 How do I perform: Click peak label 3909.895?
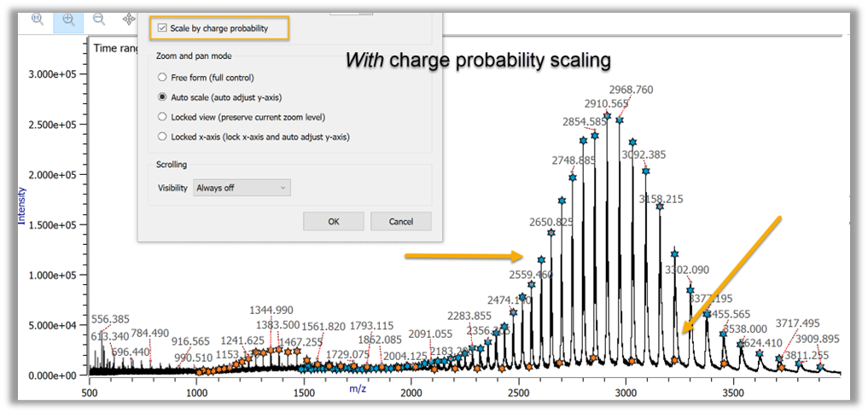pyautogui.click(x=818, y=339)
